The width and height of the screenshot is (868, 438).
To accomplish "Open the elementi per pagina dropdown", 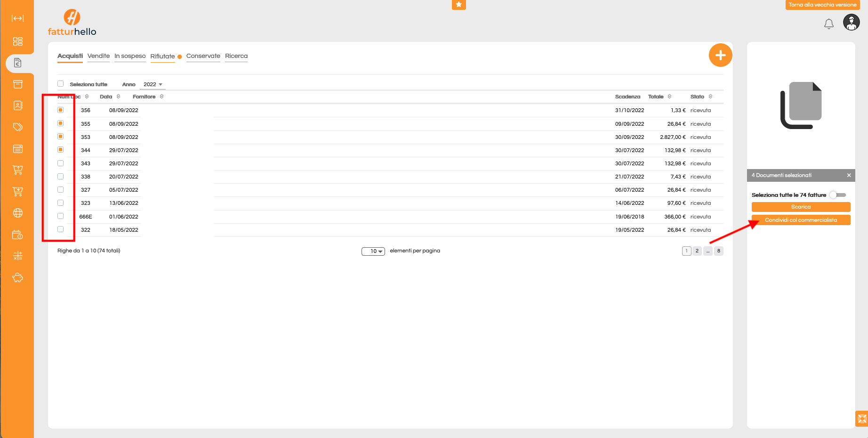I will 373,251.
